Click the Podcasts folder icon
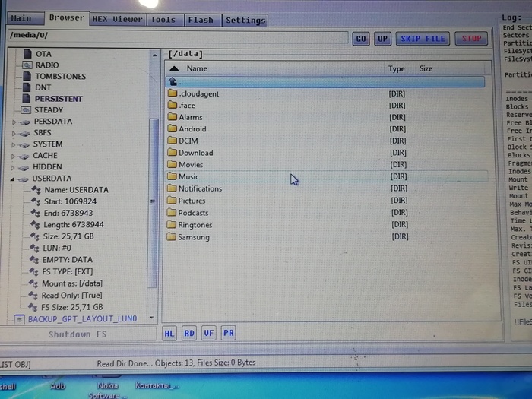 tap(172, 213)
